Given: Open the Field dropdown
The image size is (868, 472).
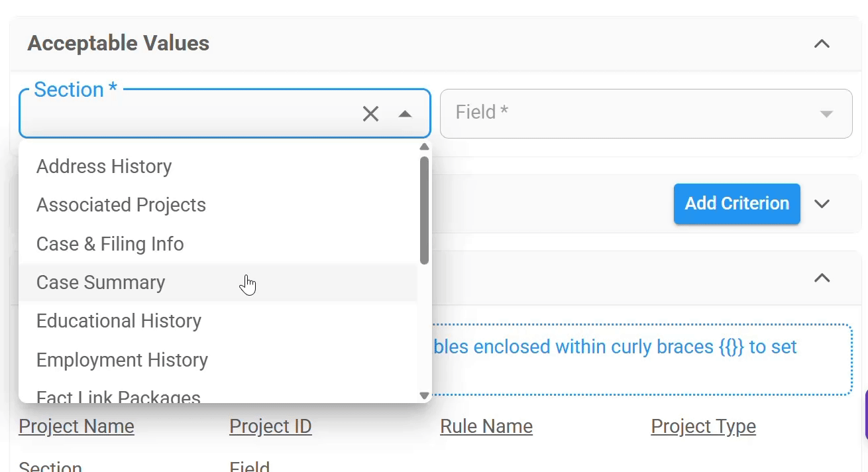Looking at the screenshot, I should click(646, 113).
